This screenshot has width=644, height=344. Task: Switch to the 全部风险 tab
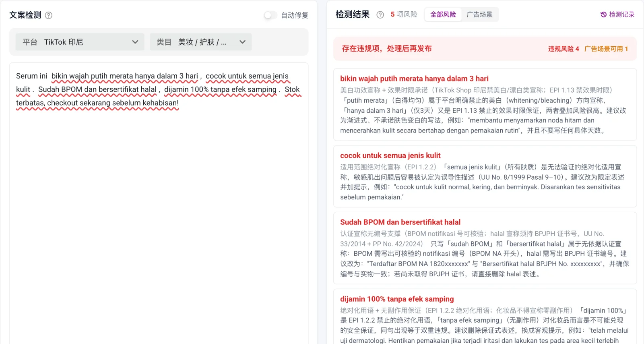click(x=443, y=15)
